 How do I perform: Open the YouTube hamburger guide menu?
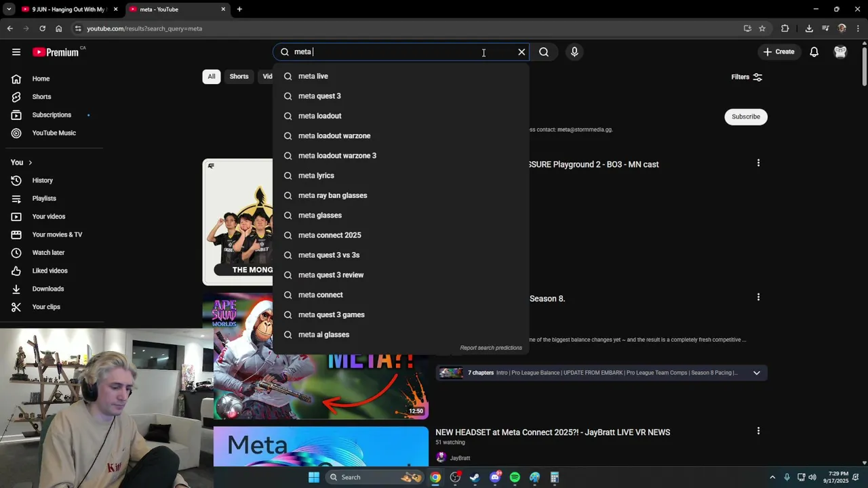click(16, 52)
